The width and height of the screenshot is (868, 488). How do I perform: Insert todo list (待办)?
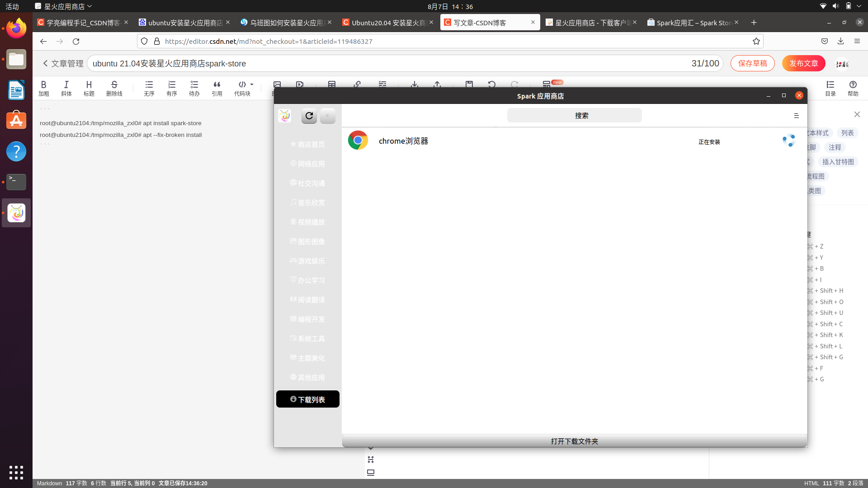point(194,88)
